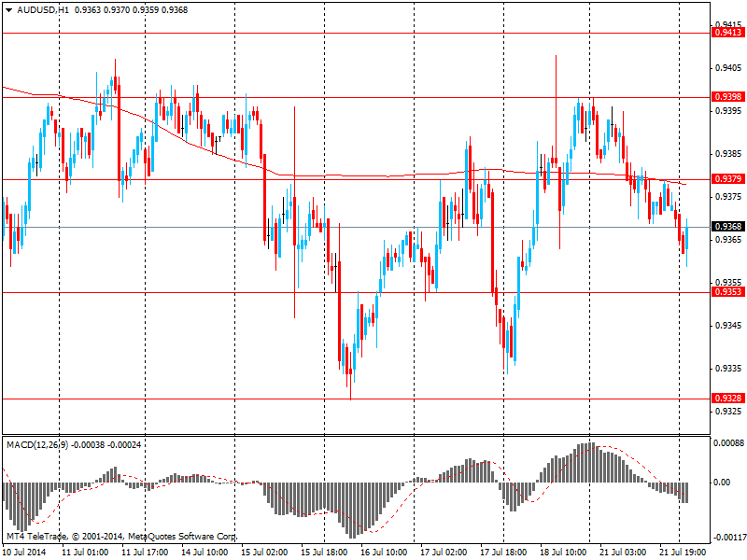Click the 18 Jul 10:00 time label
This screenshot has height=560, width=747.
563,552
